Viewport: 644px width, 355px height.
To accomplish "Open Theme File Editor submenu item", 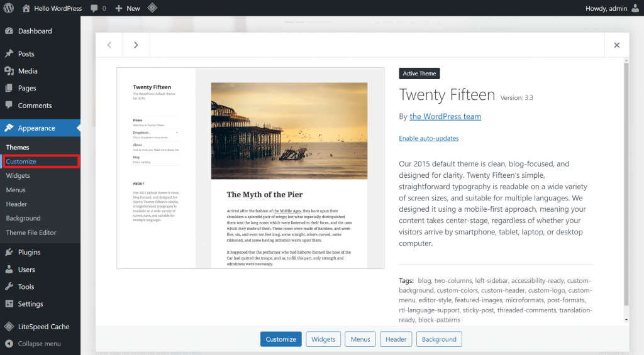I will [x=31, y=232].
